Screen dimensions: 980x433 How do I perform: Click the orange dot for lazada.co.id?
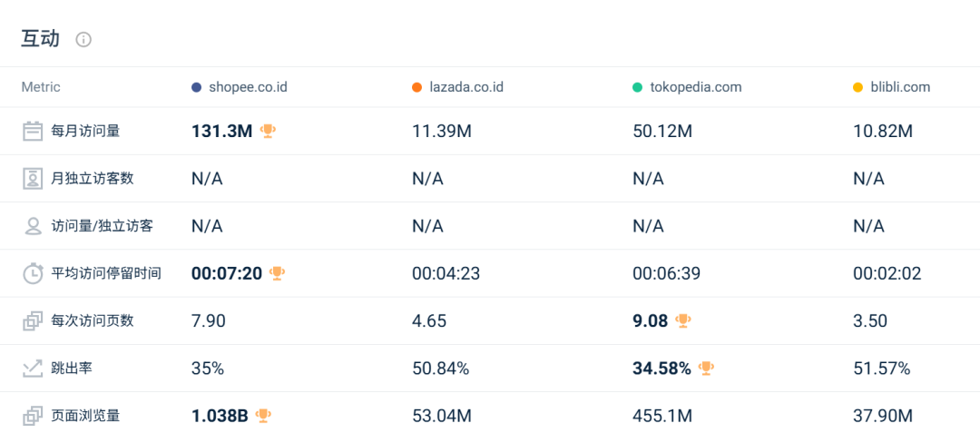tap(416, 87)
